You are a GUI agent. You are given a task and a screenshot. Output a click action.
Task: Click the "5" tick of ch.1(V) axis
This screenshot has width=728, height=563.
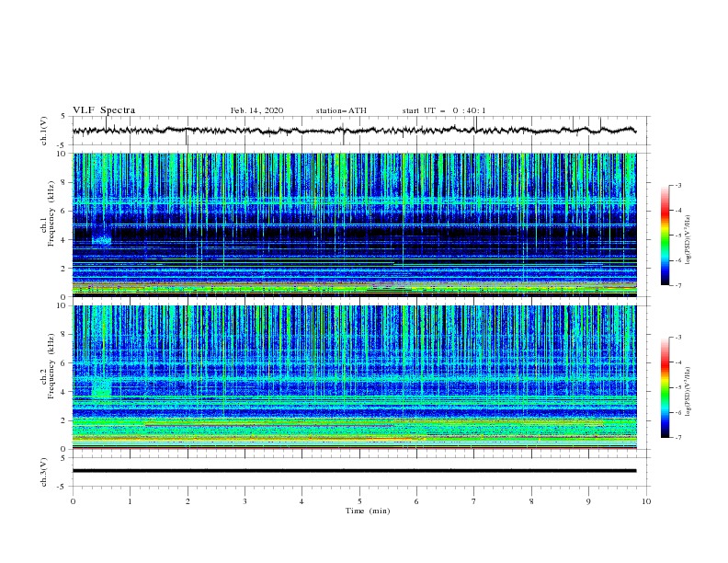pos(64,117)
